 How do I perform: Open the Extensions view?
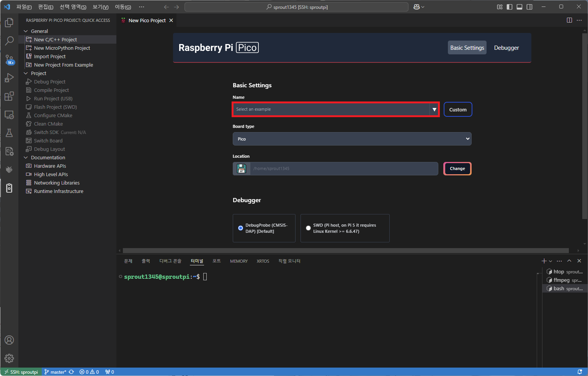9,96
